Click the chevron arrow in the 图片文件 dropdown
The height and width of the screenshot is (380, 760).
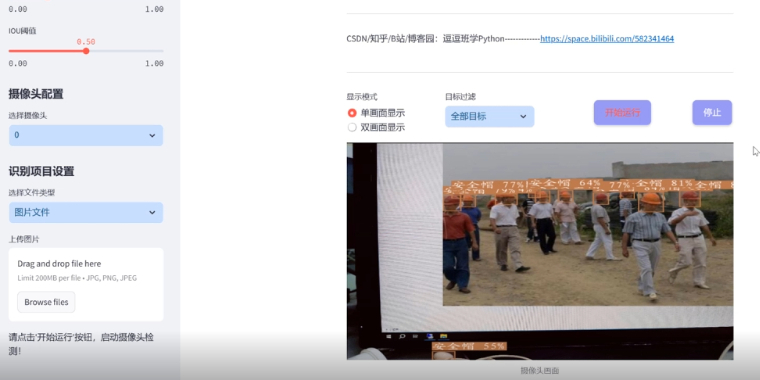(152, 212)
